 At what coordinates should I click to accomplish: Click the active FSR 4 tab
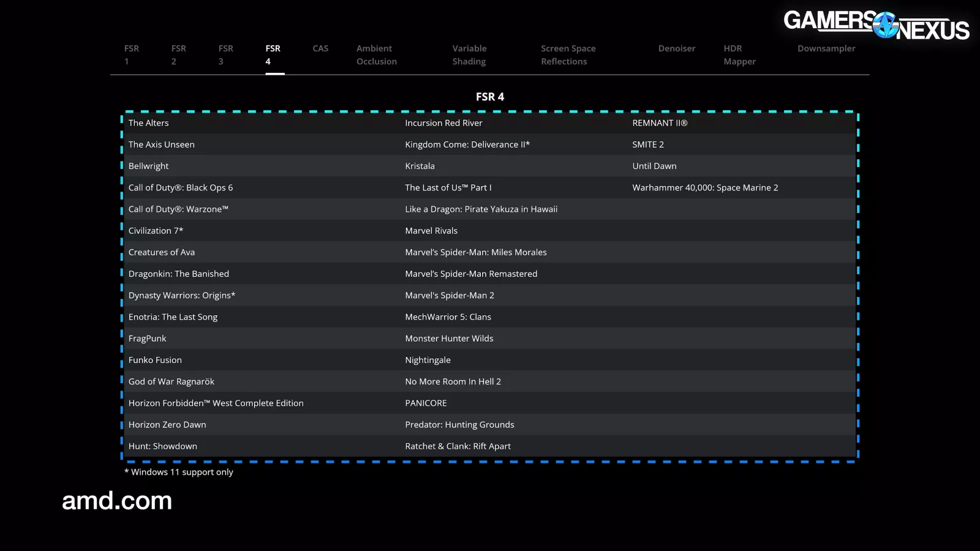coord(273,54)
